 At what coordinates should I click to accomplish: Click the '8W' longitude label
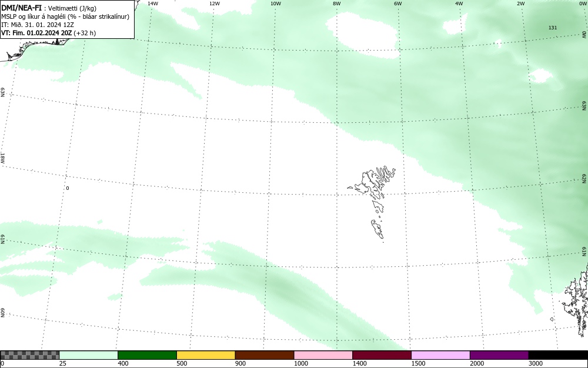[x=337, y=4]
